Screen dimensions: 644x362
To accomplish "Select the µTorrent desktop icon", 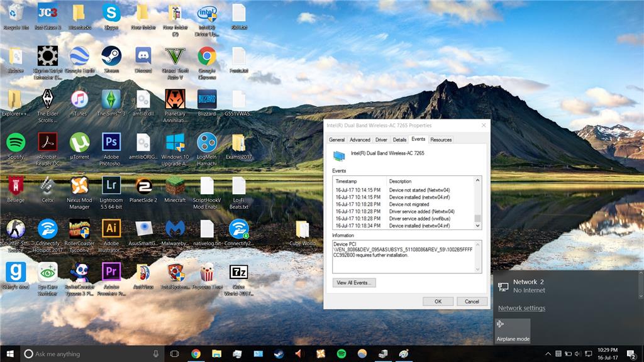I will pyautogui.click(x=80, y=146).
